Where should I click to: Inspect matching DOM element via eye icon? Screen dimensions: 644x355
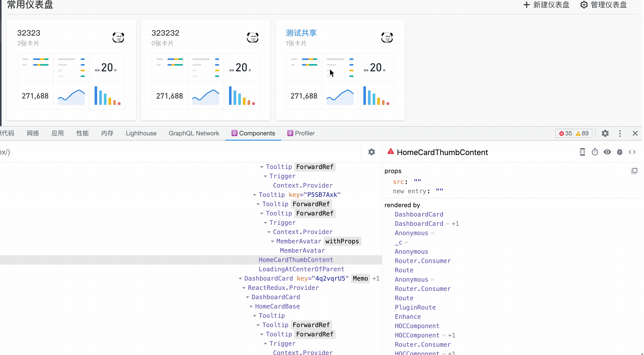[607, 152]
